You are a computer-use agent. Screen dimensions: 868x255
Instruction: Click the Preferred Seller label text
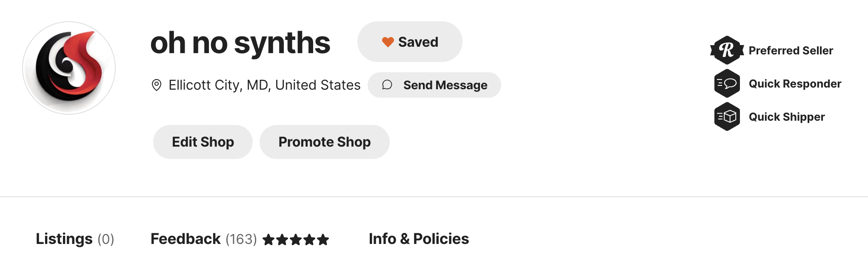click(x=791, y=51)
